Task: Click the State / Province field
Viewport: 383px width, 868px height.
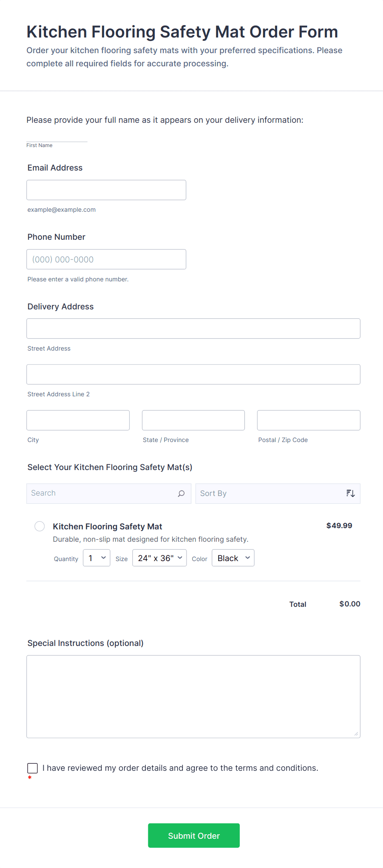Action: (193, 420)
